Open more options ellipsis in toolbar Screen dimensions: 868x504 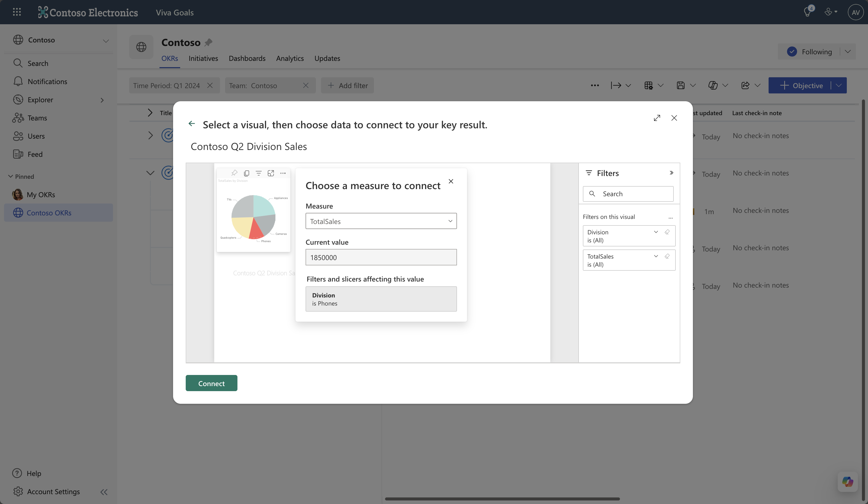point(595,86)
